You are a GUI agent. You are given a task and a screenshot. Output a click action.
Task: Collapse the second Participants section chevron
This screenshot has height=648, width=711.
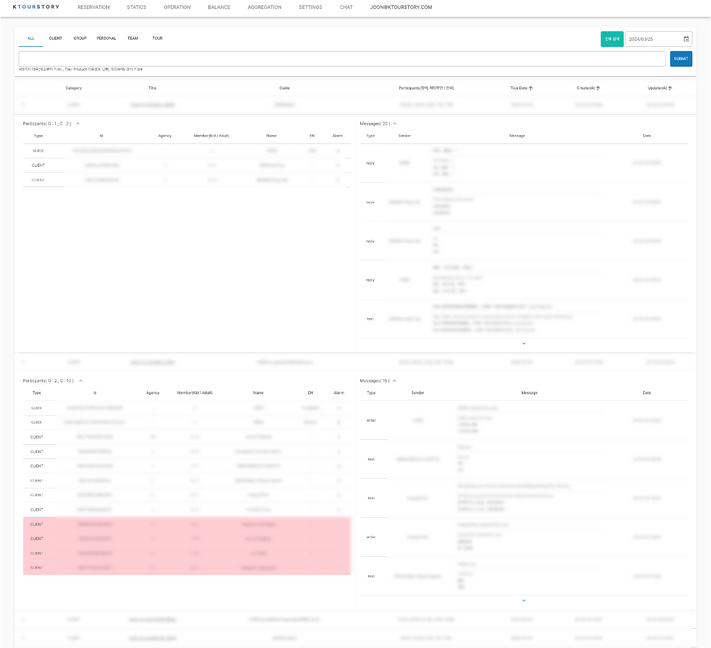[81, 381]
